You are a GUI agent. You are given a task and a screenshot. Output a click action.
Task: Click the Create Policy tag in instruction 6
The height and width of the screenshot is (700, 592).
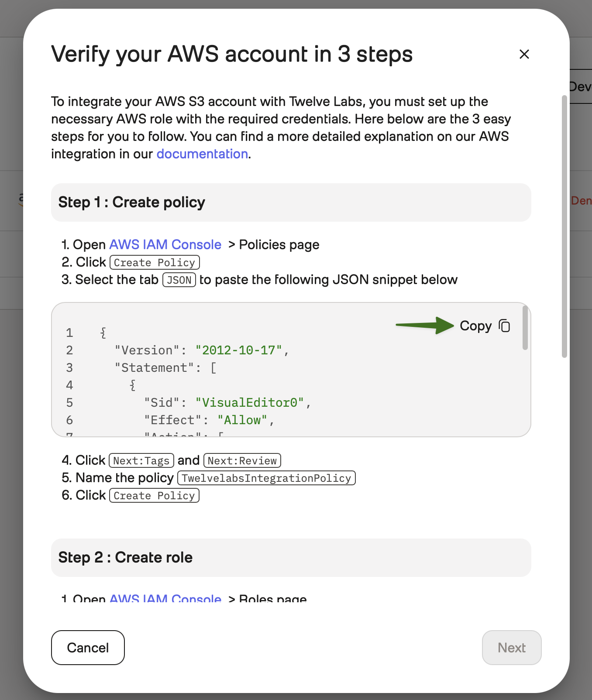(x=154, y=496)
